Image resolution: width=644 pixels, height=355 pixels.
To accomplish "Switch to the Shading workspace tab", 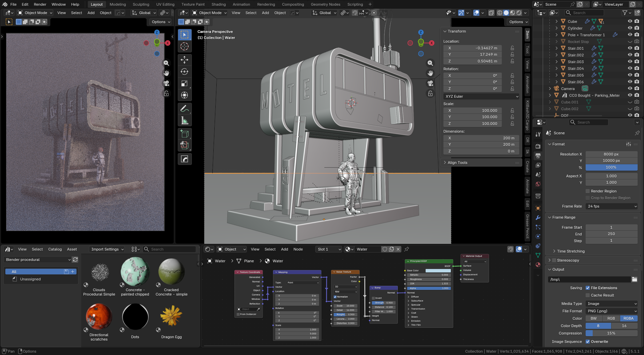I will 218,4.
